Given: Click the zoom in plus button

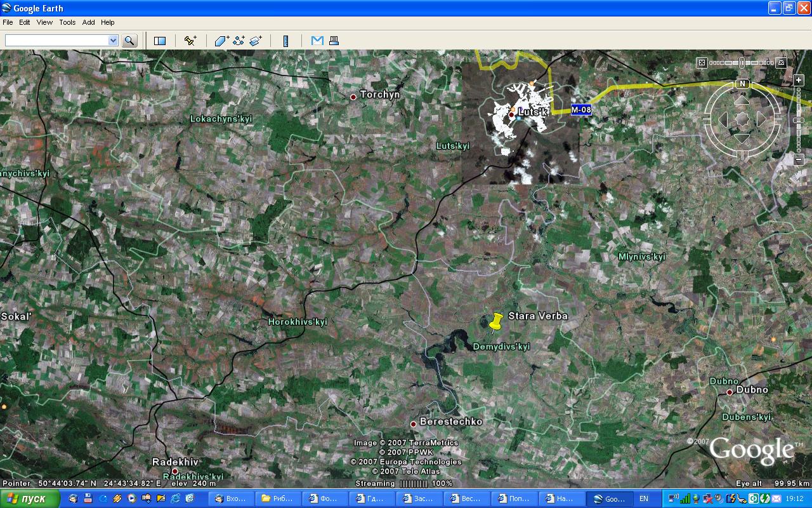Looking at the screenshot, I should 799,80.
